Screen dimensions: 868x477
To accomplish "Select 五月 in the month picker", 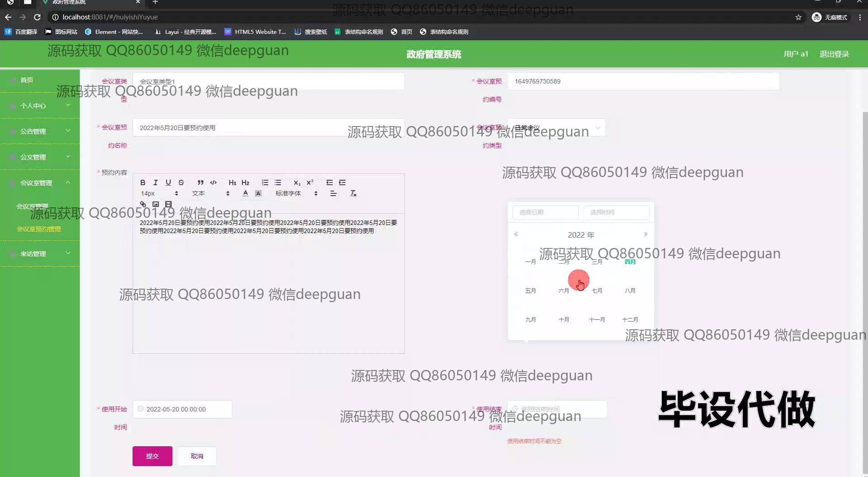I will [530, 290].
